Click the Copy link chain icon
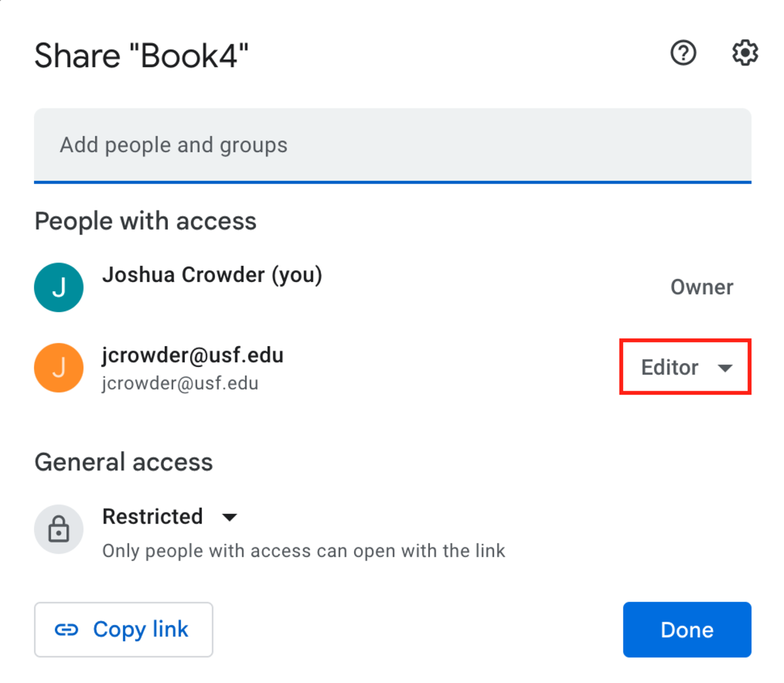Viewport: 784px width, 683px height. (x=68, y=629)
